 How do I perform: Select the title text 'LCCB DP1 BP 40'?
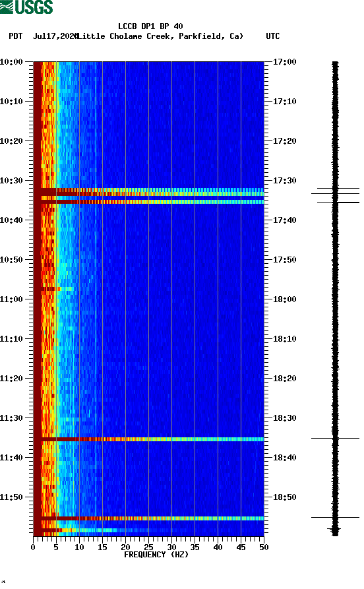pyautogui.click(x=150, y=26)
